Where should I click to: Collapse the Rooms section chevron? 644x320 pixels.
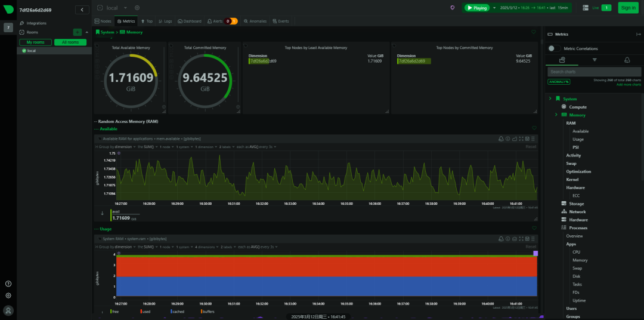point(86,32)
